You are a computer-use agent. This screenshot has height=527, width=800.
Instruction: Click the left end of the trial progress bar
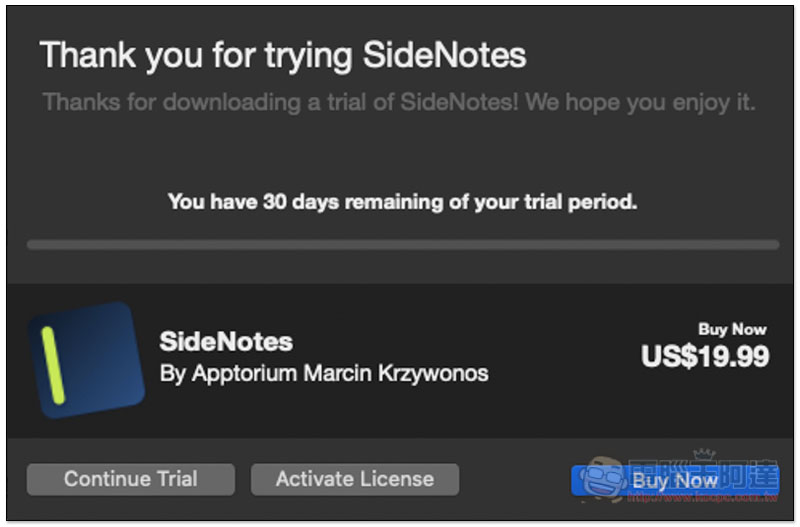click(33, 244)
